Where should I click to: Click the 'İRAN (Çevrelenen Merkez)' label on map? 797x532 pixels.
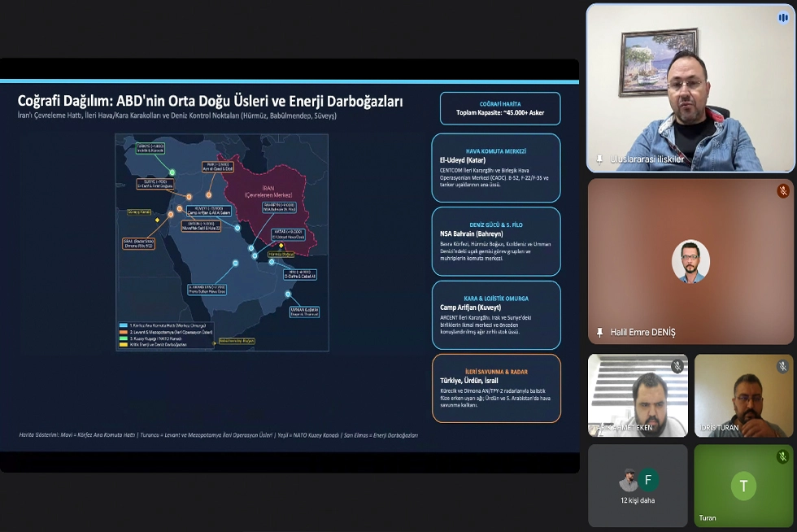tap(268, 192)
